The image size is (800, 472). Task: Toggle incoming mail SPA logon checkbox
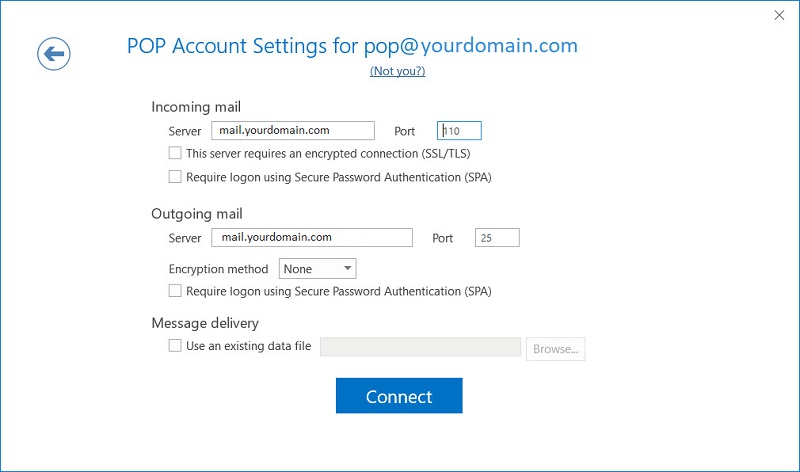click(176, 177)
